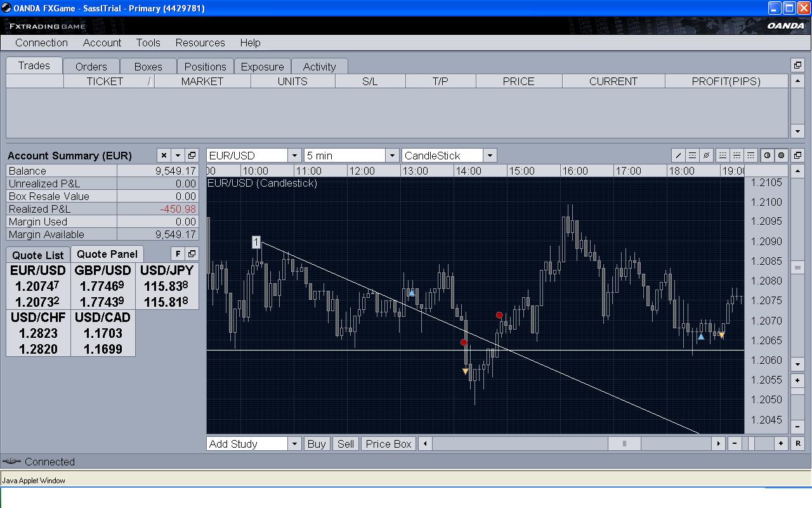The width and height of the screenshot is (812, 508).
Task: Click the EUR/USD quote box
Action: pyautogui.click(x=38, y=286)
